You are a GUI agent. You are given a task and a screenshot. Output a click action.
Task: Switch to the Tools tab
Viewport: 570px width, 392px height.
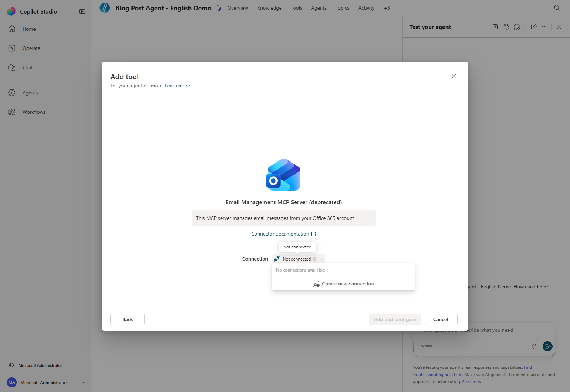pyautogui.click(x=296, y=8)
